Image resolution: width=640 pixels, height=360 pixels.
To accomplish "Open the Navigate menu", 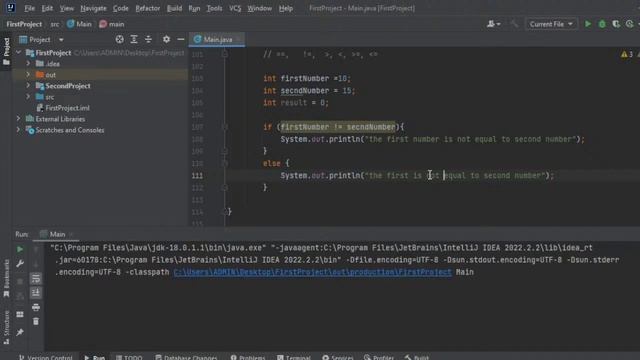I will (x=93, y=8).
